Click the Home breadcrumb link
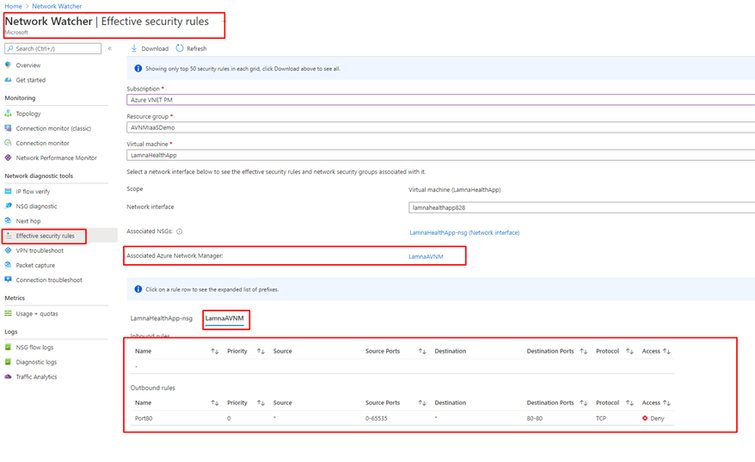This screenshot has height=462, width=755. (13, 6)
